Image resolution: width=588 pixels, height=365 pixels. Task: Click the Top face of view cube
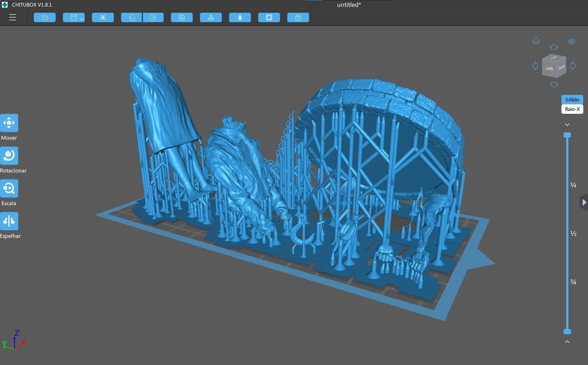554,57
